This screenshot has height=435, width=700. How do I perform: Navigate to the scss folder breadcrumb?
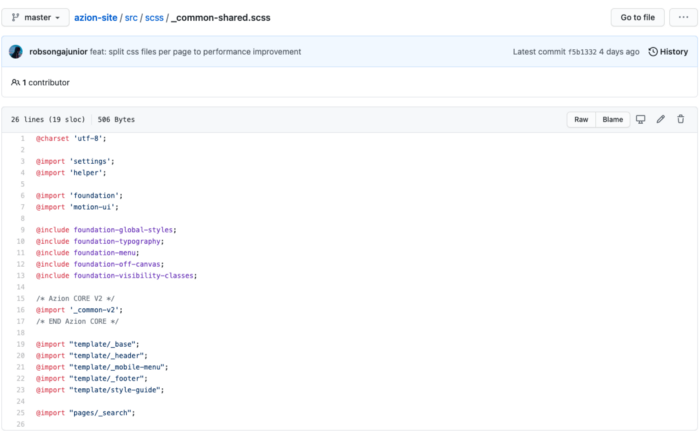click(x=154, y=18)
